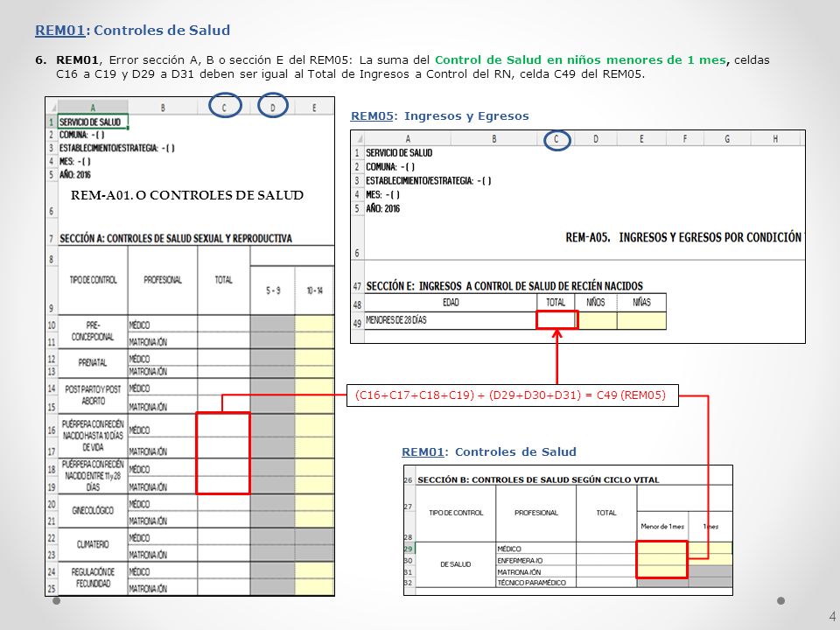Image resolution: width=840 pixels, height=630 pixels.
Task: Click 'ESTABLECIMIENTO/ESTRATEGIA' cell in REM-A01 sheet
Action: click(x=116, y=149)
